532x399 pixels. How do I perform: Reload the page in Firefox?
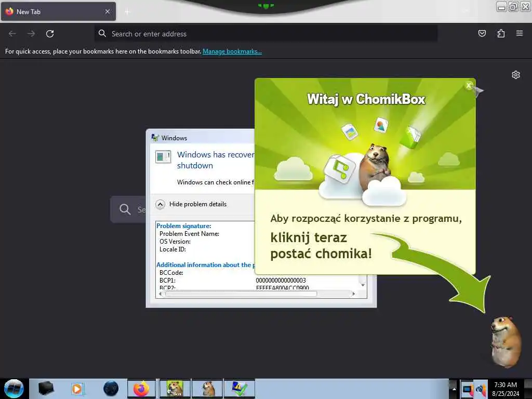[50, 34]
